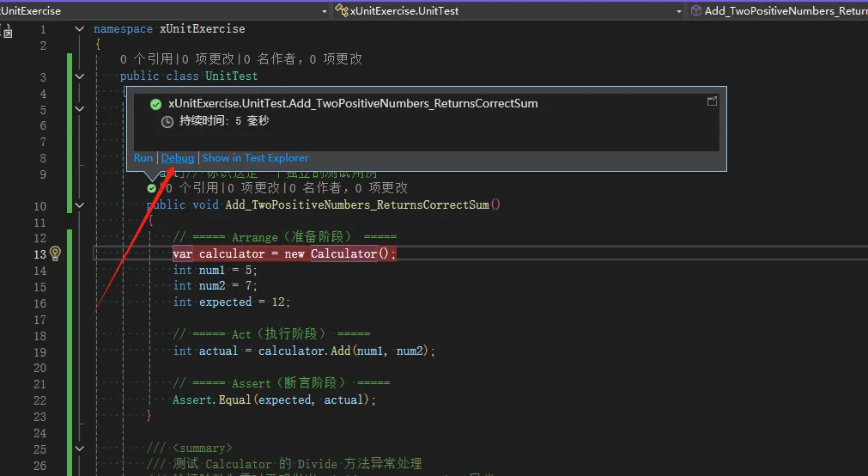Click 'Assert.Equal(expected, actual);' on line 22

275,400
